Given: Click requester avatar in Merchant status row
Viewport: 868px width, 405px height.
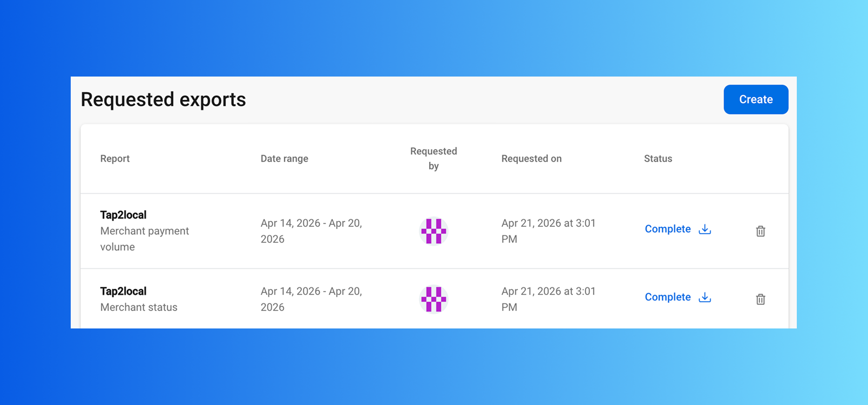Looking at the screenshot, I should [x=434, y=299].
